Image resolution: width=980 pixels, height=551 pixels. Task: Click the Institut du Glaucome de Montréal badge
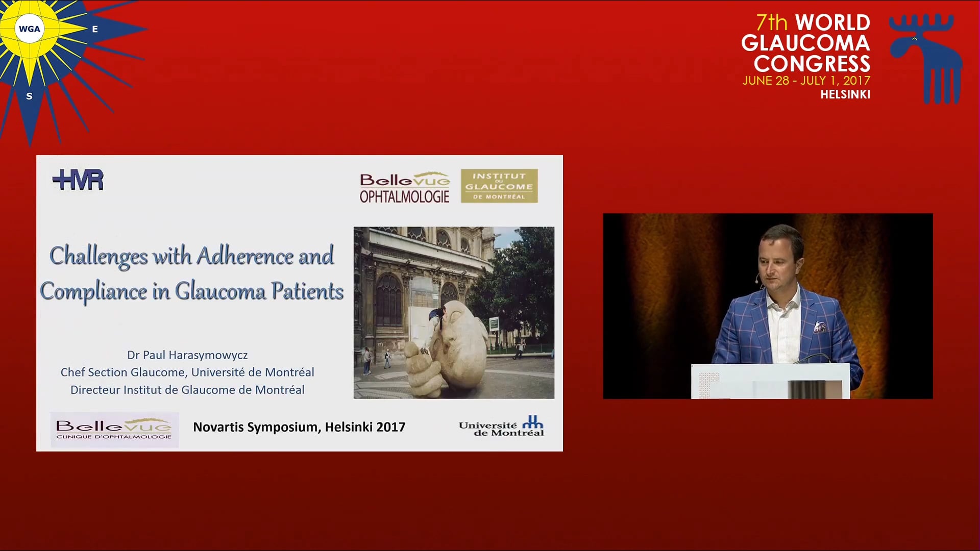coord(499,186)
